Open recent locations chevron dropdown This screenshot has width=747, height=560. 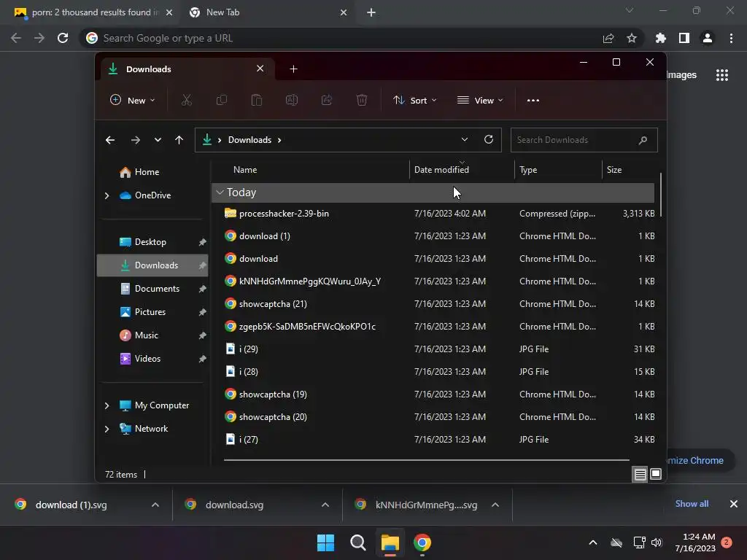click(x=158, y=140)
